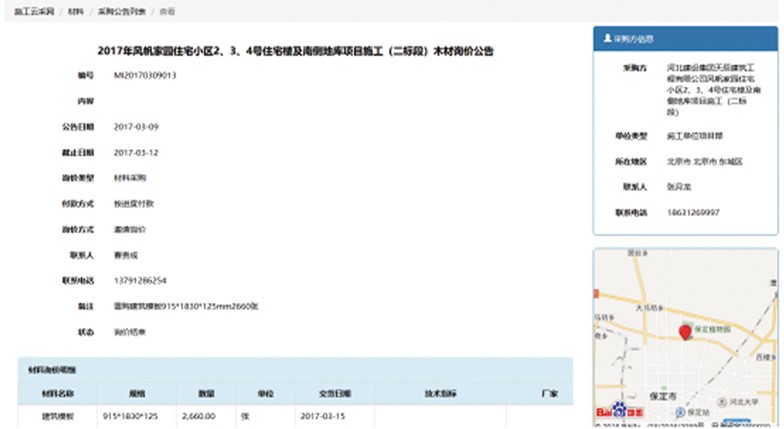Click phone number 18631269997
Screen dimensions: 784x429
[691, 212]
